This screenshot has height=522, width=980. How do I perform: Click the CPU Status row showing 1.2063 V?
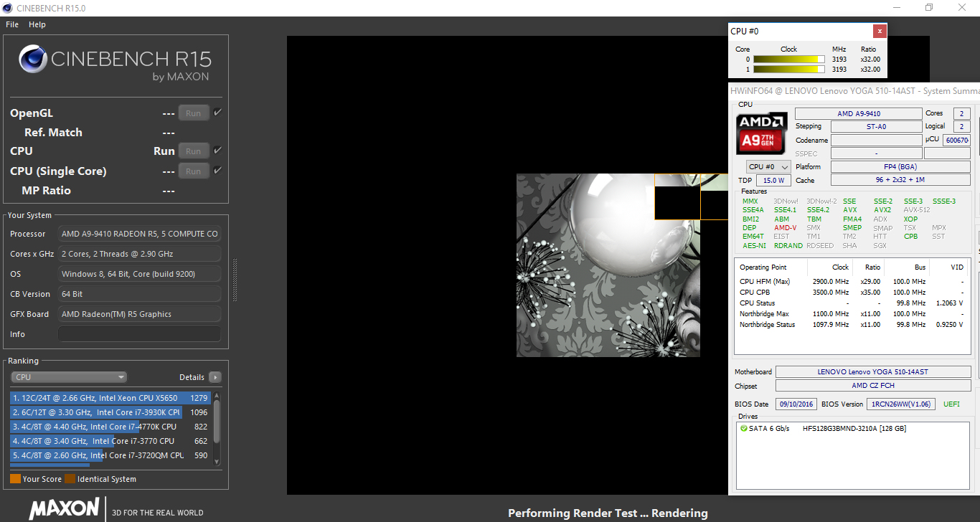[852, 303]
